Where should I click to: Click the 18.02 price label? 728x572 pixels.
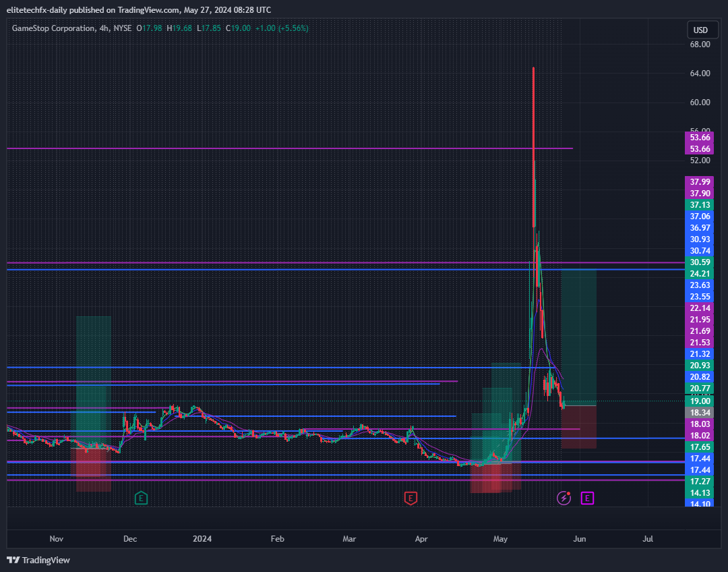click(699, 435)
